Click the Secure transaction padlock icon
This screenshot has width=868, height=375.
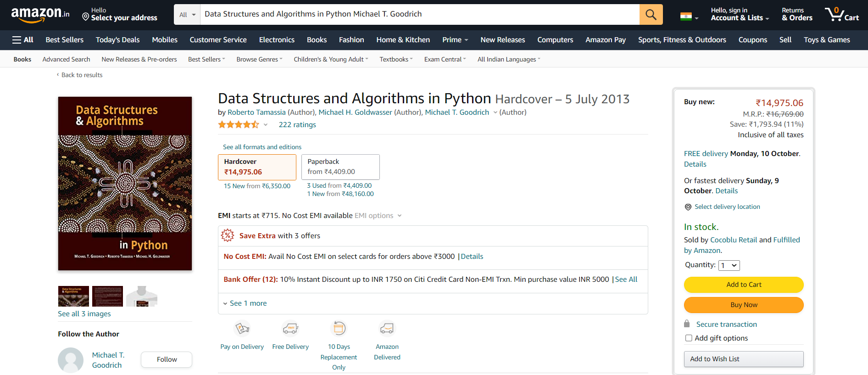(687, 324)
